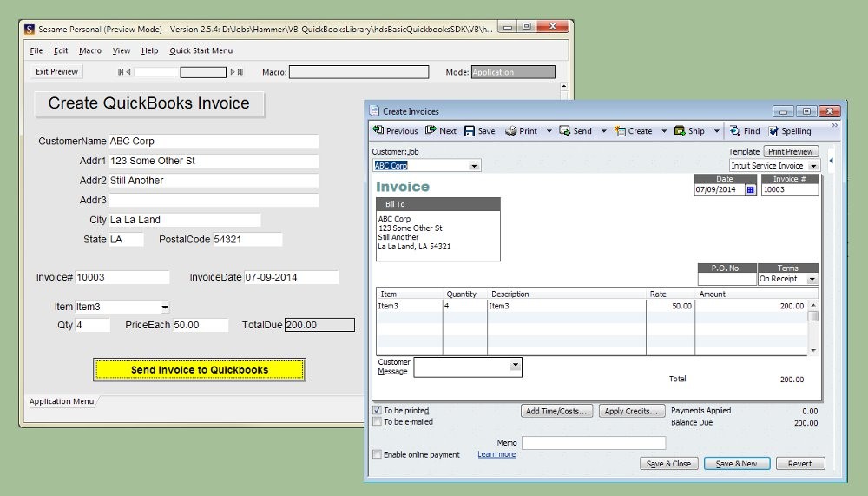Viewport: 868px width, 496px height.
Task: Click the Print Preview button
Action: tap(791, 151)
